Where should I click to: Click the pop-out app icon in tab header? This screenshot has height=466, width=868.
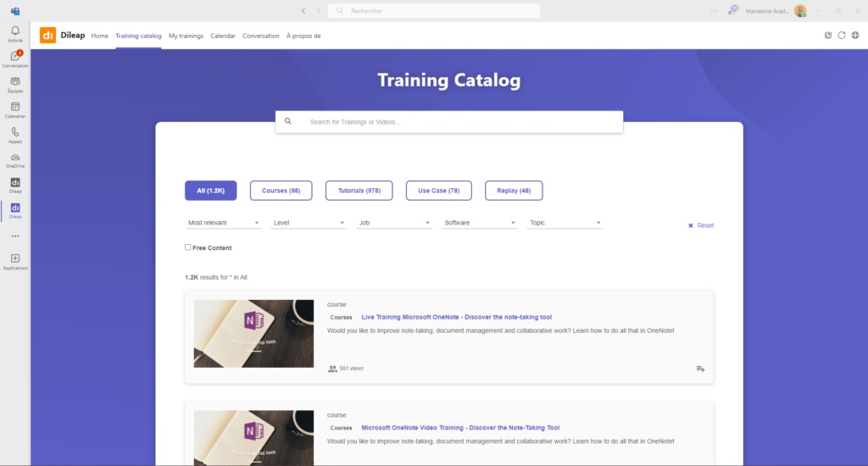(x=828, y=36)
